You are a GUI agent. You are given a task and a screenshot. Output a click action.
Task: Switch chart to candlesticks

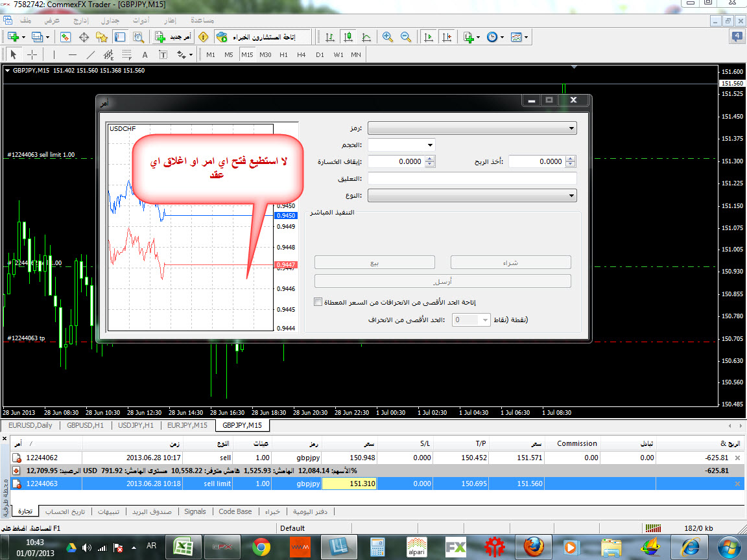tap(348, 37)
